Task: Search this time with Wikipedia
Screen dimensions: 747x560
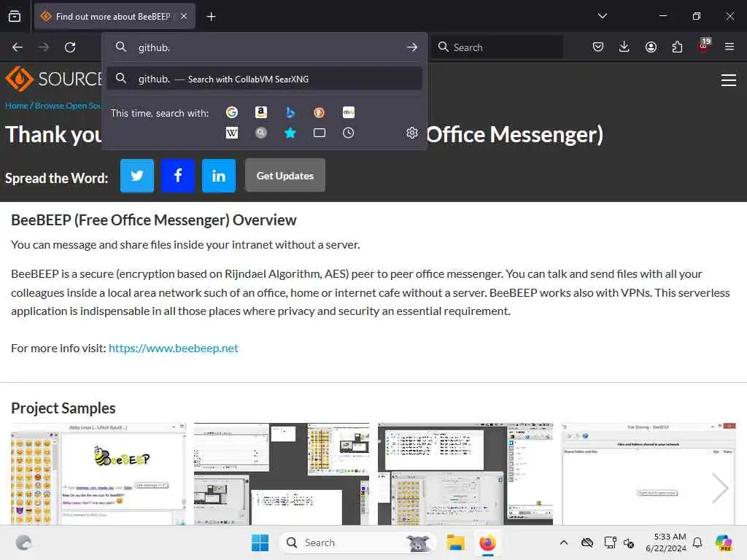Action: coord(231,133)
